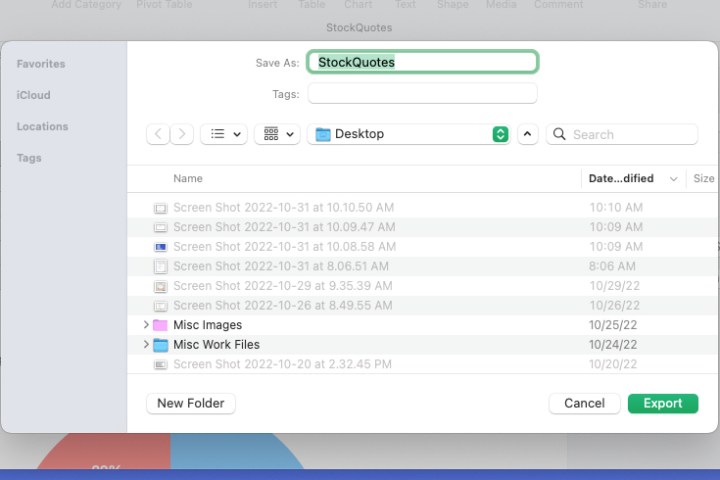The image size is (720, 480).
Task: Click the Save As filename field
Action: click(x=422, y=62)
